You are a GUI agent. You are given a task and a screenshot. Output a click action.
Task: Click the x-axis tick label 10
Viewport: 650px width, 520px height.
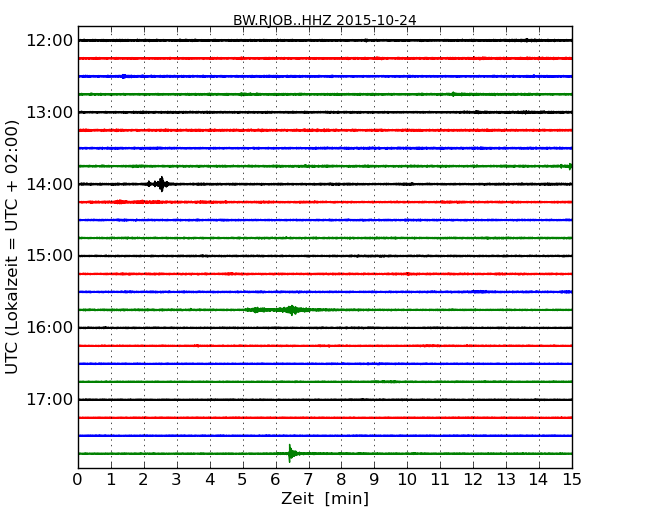pyautogui.click(x=407, y=480)
